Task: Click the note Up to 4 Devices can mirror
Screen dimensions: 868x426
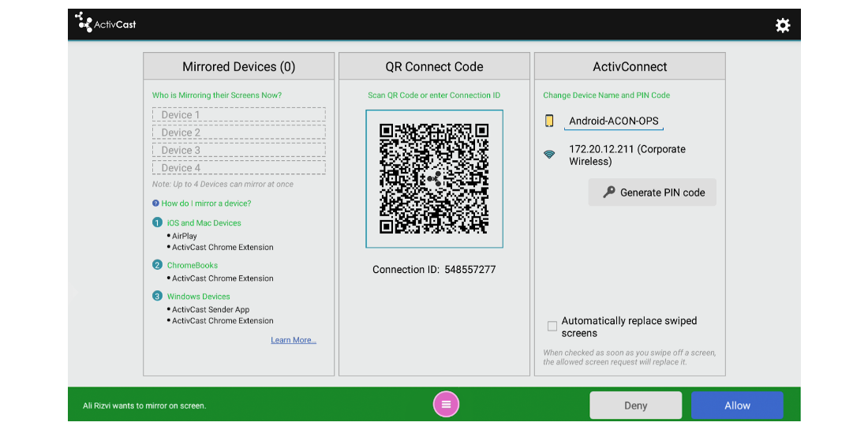Action: 223,185
